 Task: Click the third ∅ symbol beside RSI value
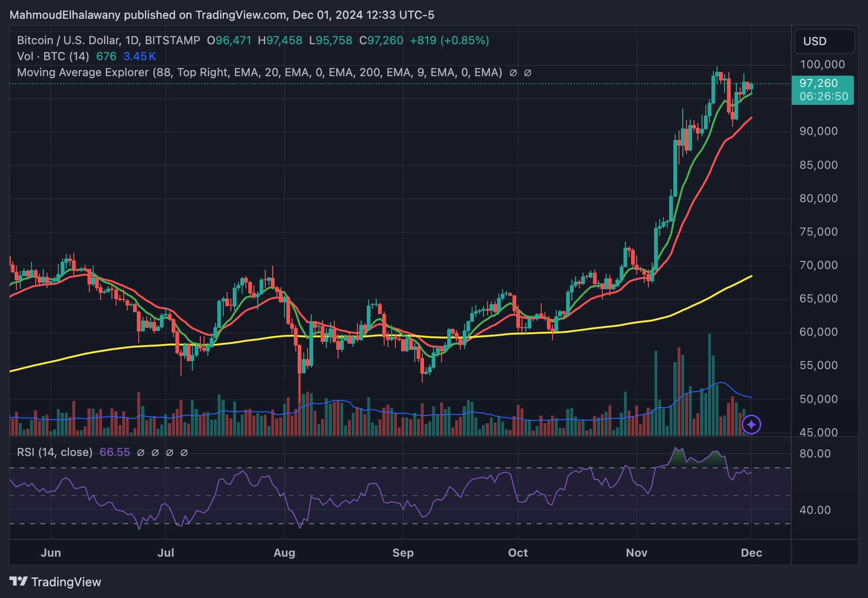170,453
